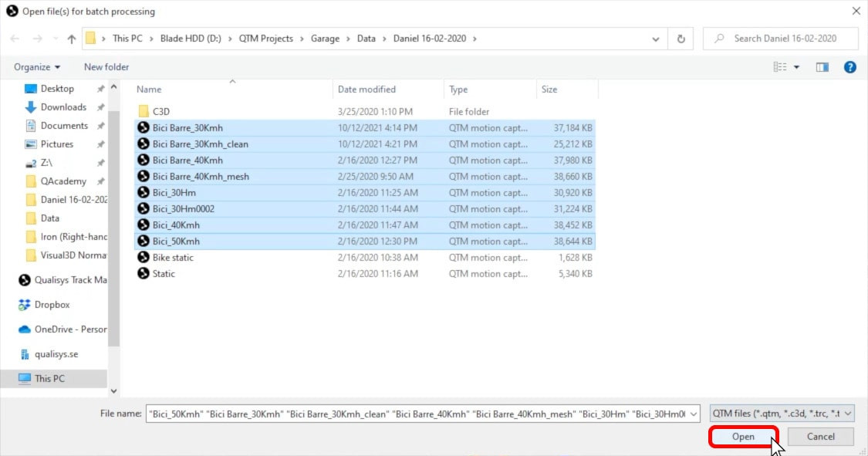Expand the recent locations dropdown arrow
The image size is (868, 456).
coord(56,39)
